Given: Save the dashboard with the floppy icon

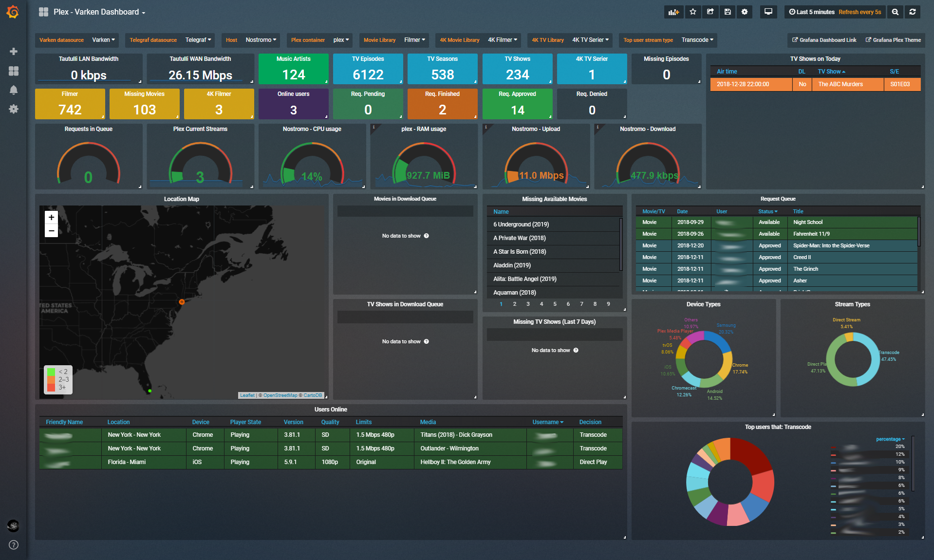Looking at the screenshot, I should click(x=728, y=12).
